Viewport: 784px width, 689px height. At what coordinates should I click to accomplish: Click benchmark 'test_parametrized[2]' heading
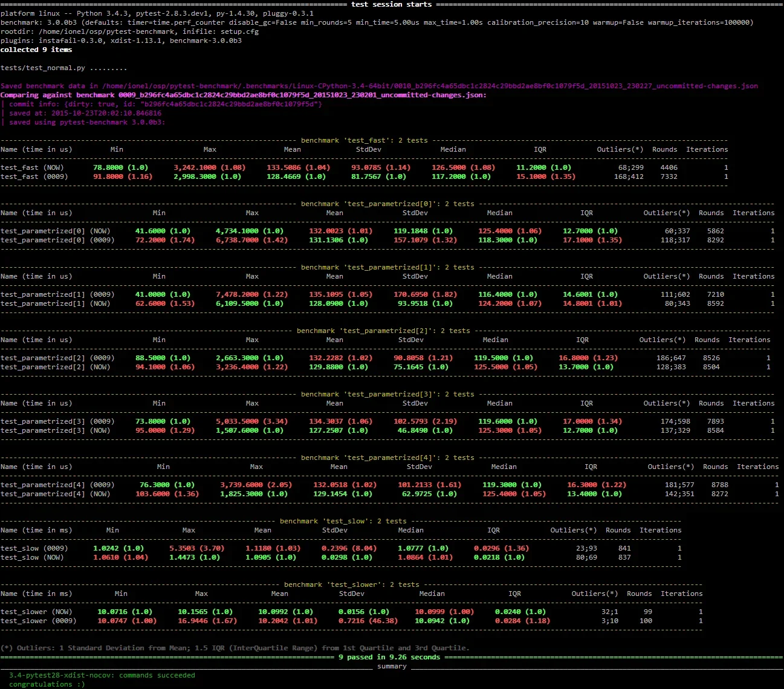383,331
